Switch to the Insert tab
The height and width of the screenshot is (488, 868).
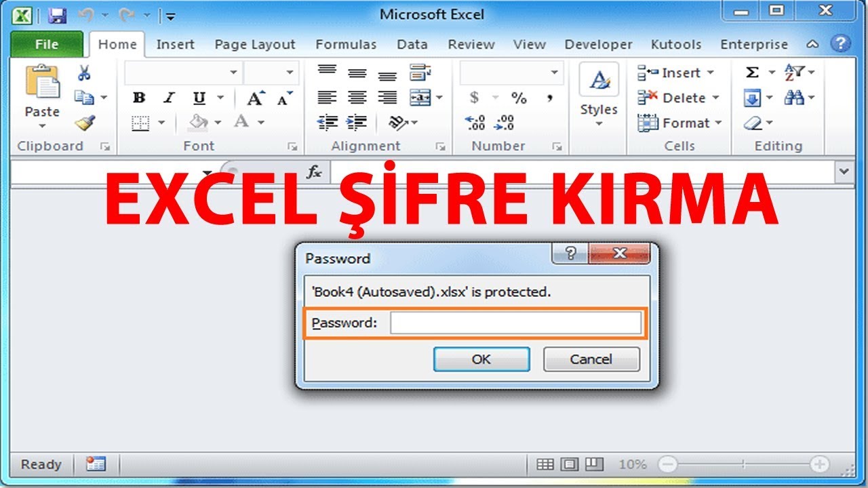[175, 45]
